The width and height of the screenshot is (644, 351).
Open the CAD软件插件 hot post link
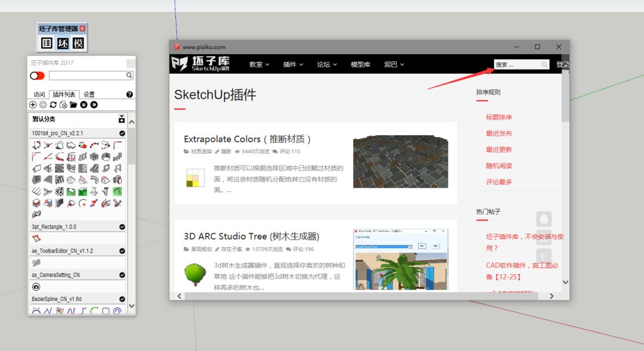click(x=522, y=271)
